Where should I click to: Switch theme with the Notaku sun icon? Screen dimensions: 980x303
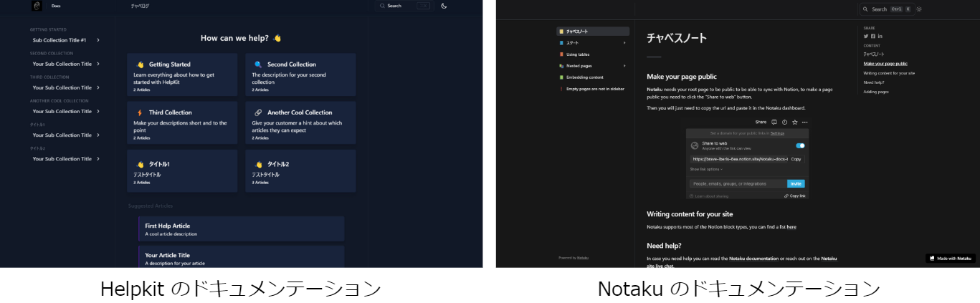(x=918, y=9)
